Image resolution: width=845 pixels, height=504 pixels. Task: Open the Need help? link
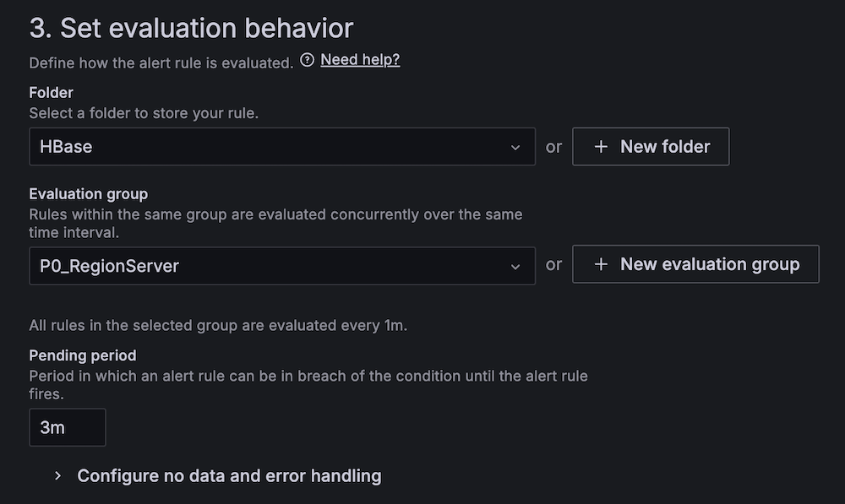click(360, 59)
